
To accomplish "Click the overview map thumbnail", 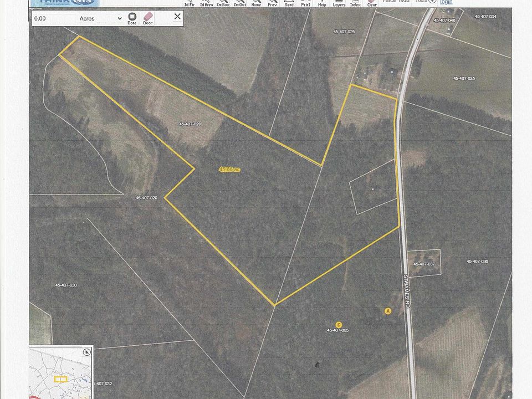I will 60,372.
